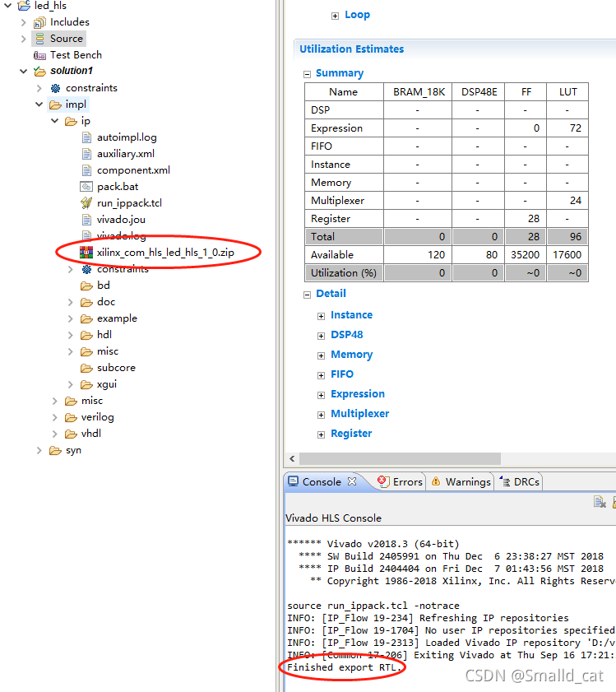Click the LUT column header
Image resolution: width=616 pixels, height=692 pixels.
[568, 92]
